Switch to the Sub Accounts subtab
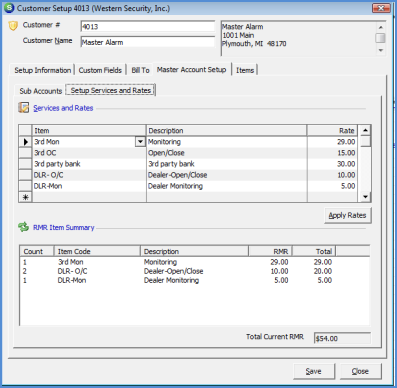The width and height of the screenshot is (397, 388). 41,91
